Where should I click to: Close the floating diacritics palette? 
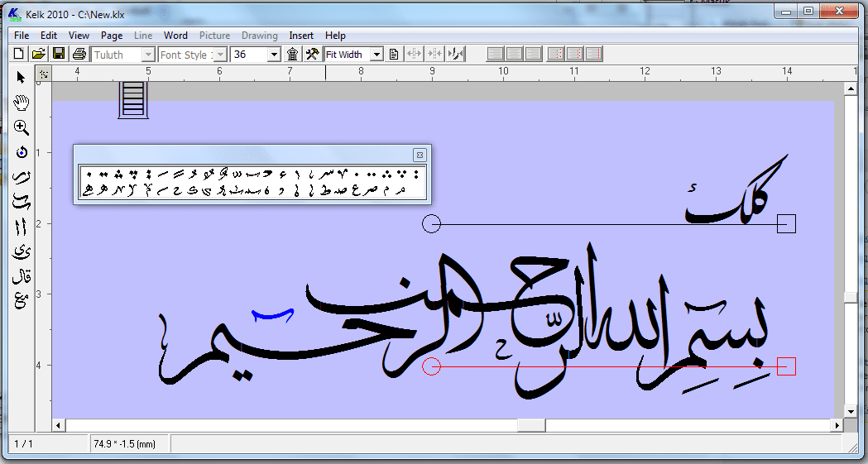(420, 155)
